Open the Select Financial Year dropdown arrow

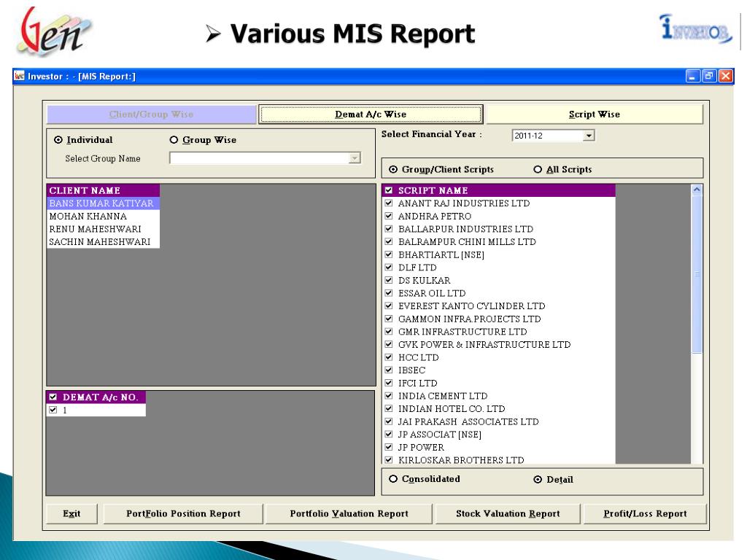tap(589, 136)
